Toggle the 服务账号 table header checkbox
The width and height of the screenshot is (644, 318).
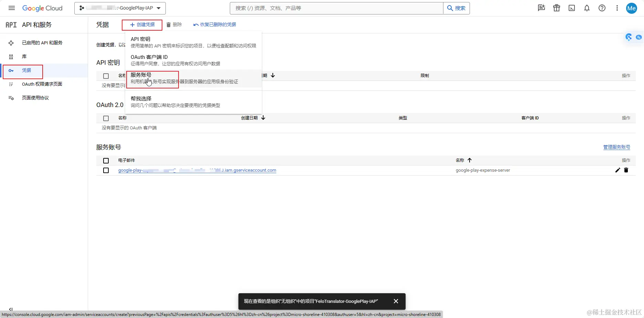(x=106, y=161)
